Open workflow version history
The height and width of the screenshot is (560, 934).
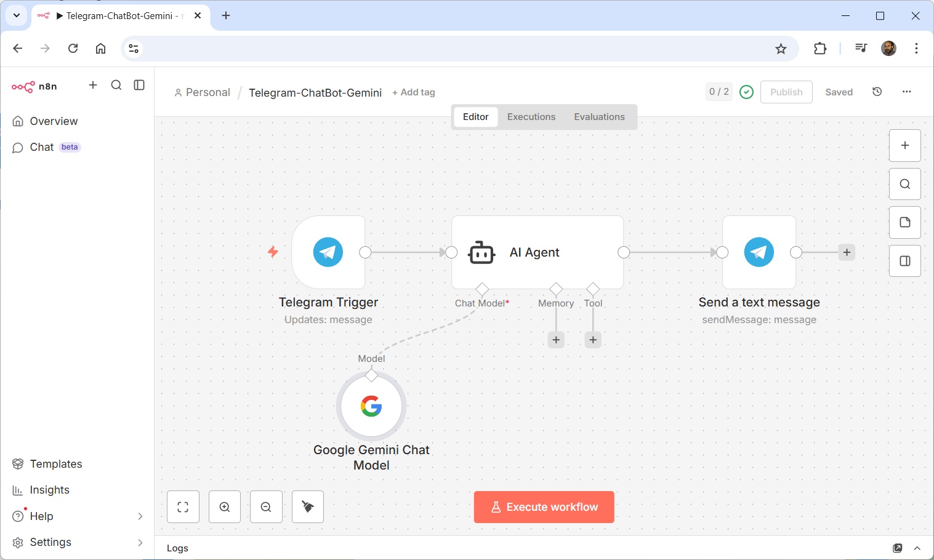click(x=877, y=92)
